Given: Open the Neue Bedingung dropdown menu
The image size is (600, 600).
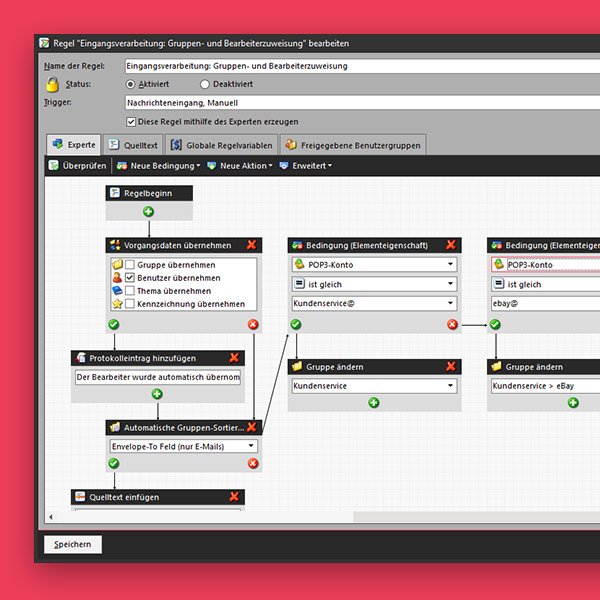Looking at the screenshot, I should pyautogui.click(x=158, y=166).
